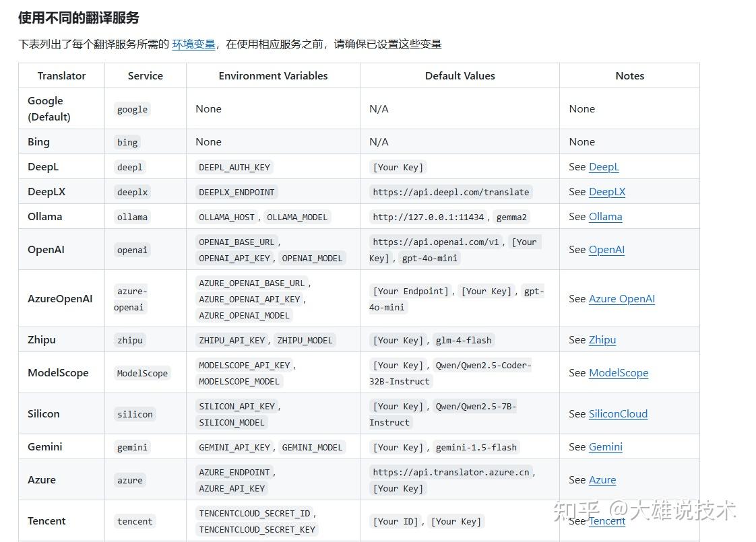
Task: Select the zhipu service code
Action: coord(129,341)
